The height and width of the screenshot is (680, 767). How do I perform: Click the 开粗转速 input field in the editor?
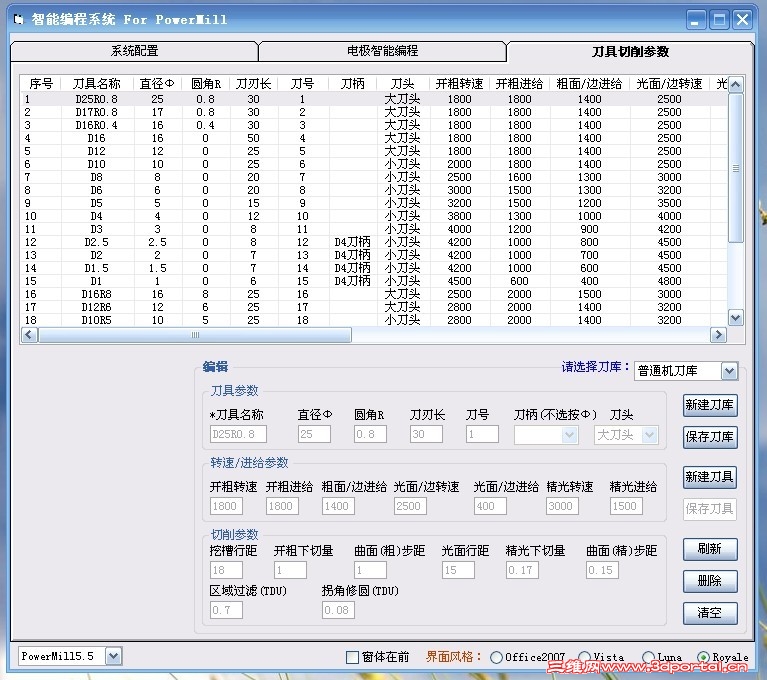coord(226,506)
